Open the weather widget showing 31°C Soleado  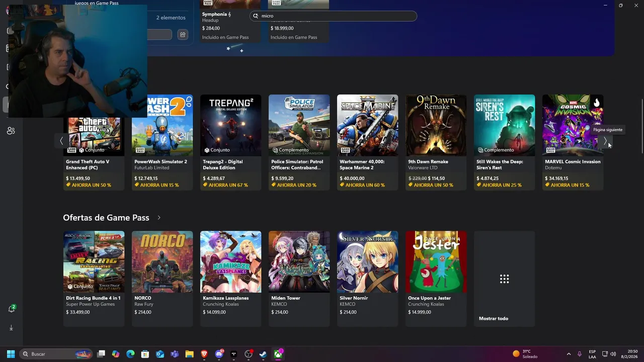tap(525, 354)
